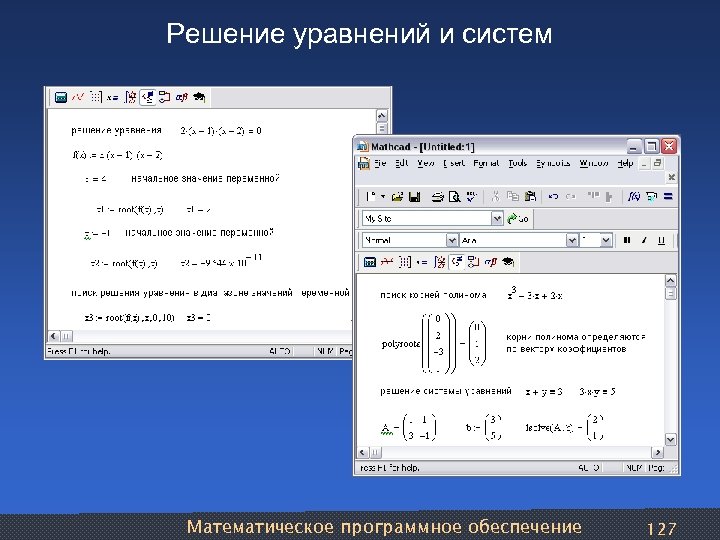
Task: Click the Copy icon
Action: click(512, 197)
